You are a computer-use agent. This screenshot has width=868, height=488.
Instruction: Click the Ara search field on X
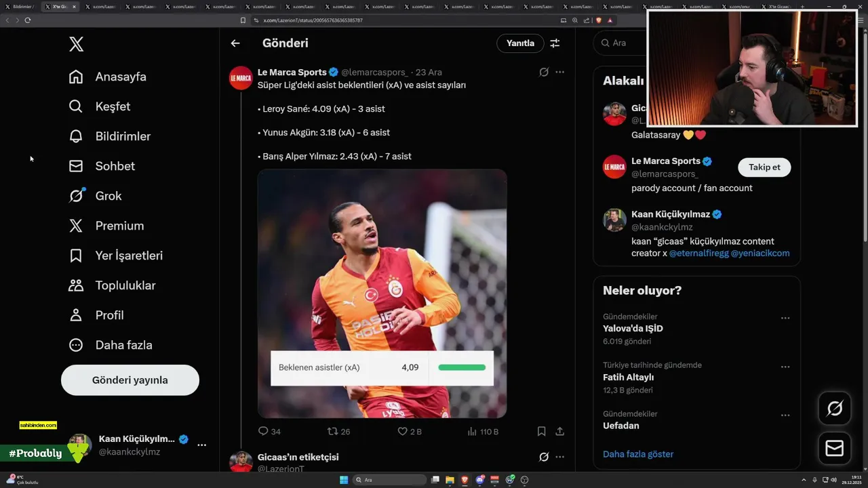click(x=620, y=43)
